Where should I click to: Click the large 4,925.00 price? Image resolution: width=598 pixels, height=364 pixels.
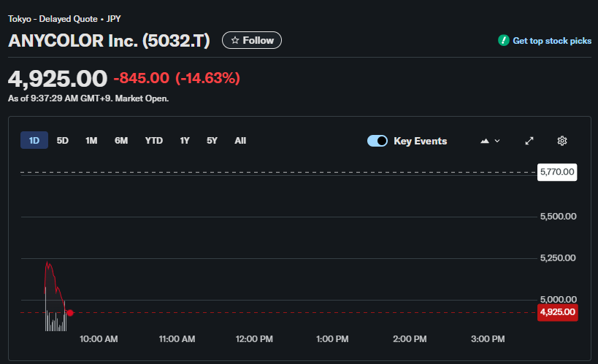tap(58, 79)
